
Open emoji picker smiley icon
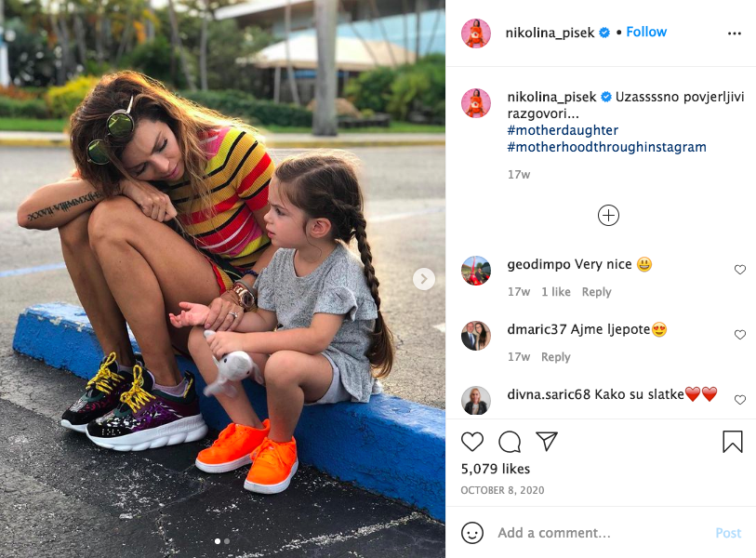472,533
